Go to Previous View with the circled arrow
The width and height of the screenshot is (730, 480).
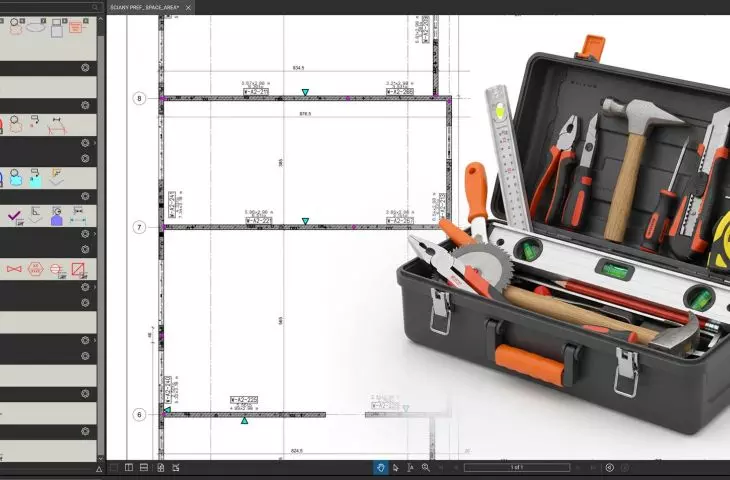[x=609, y=467]
